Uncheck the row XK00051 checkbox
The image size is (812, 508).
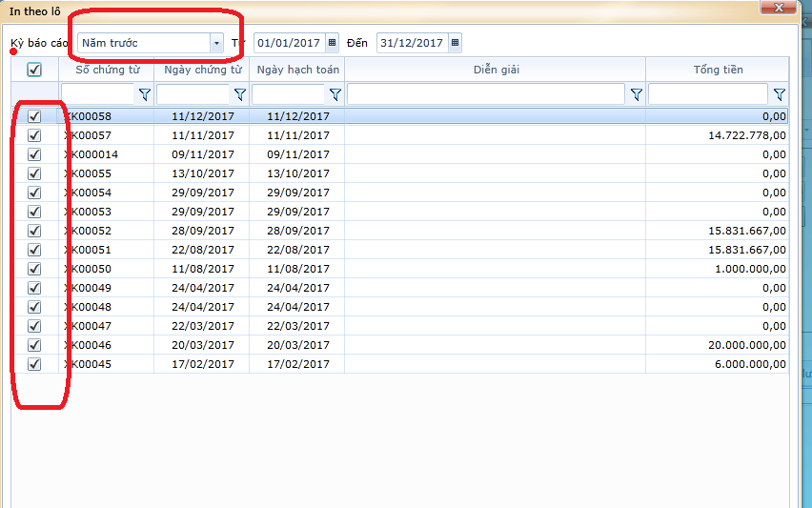(x=34, y=250)
